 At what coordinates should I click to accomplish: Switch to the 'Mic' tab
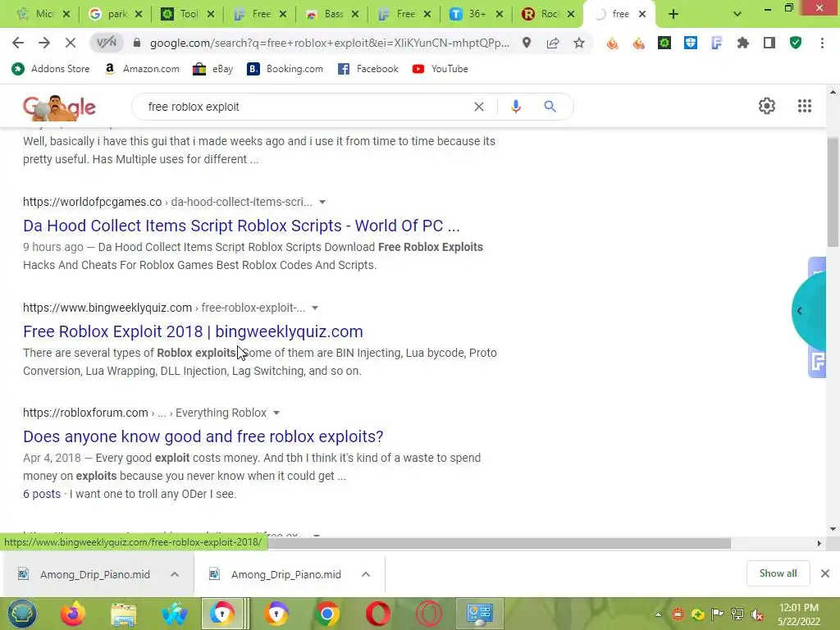(x=43, y=14)
